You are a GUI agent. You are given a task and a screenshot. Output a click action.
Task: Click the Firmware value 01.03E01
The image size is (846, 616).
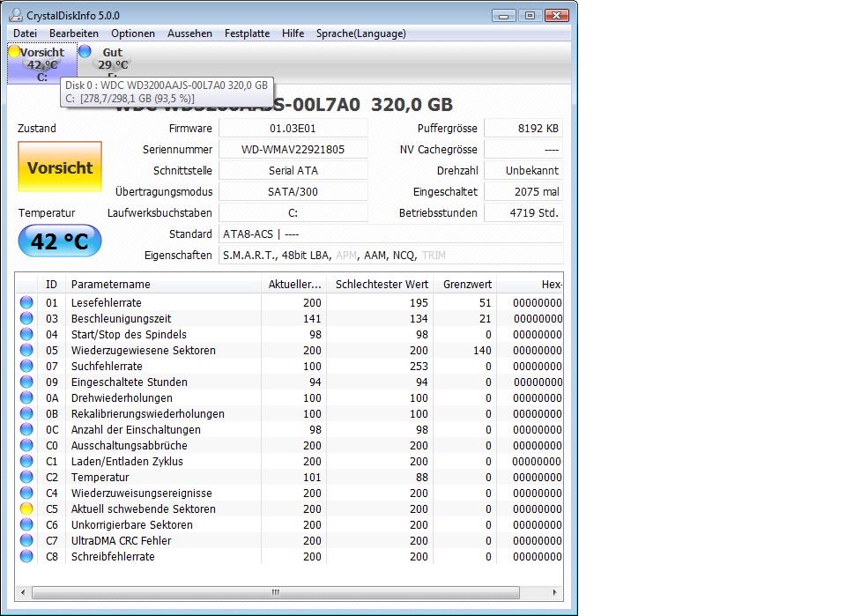coord(293,129)
